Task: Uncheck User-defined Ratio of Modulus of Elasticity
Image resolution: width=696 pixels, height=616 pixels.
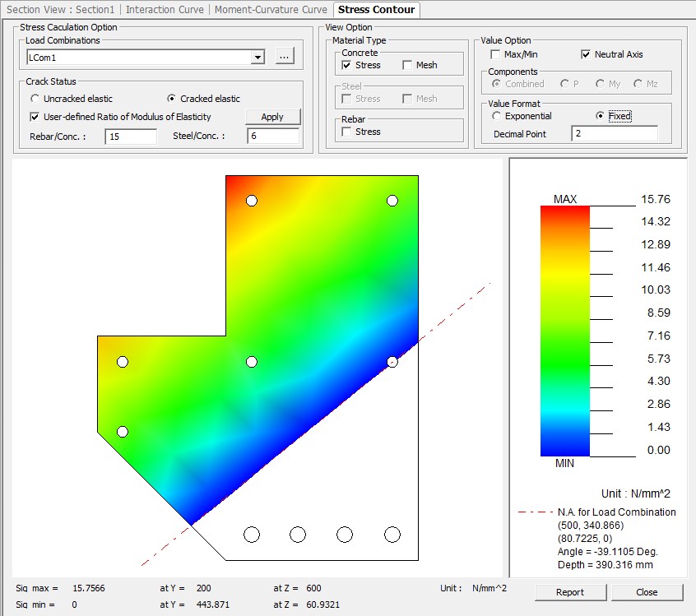Action: point(35,117)
